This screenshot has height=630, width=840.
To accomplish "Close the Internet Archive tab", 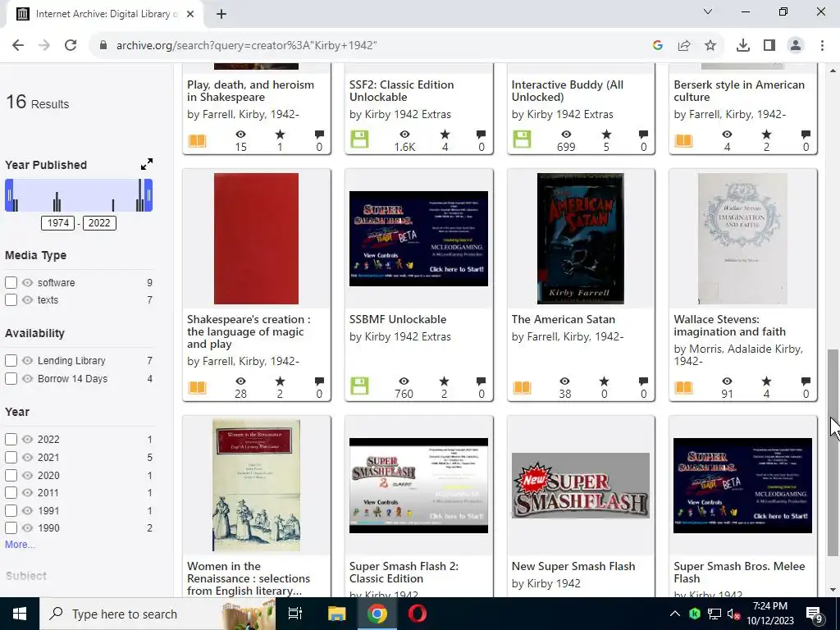I will tap(190, 14).
